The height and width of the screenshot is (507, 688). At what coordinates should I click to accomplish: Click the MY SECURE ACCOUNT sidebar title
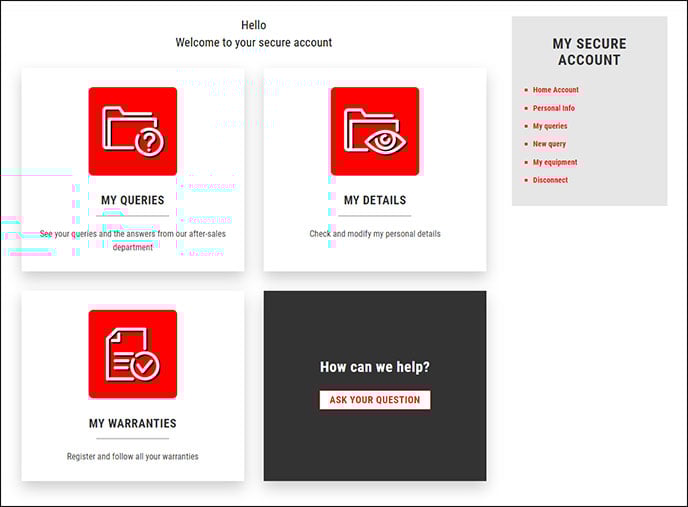(589, 52)
